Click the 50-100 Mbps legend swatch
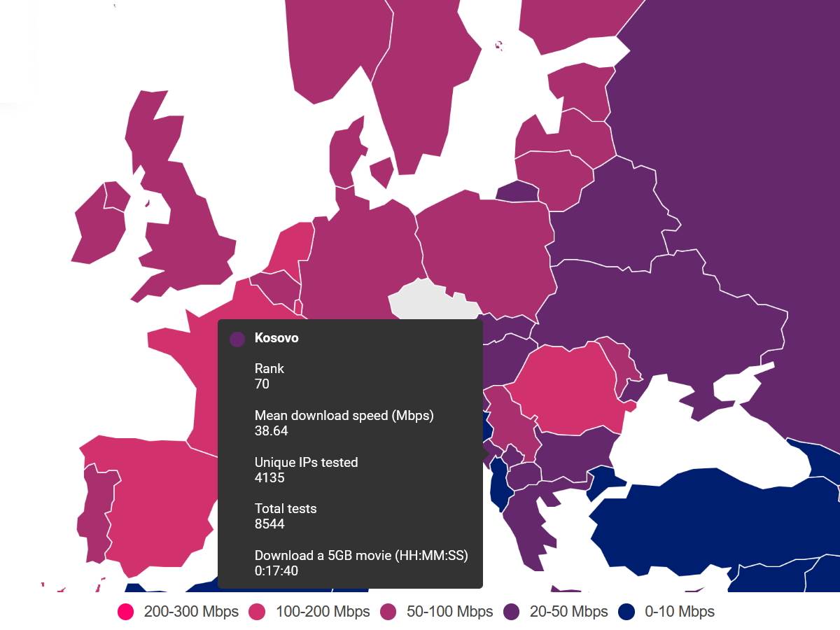 click(388, 612)
